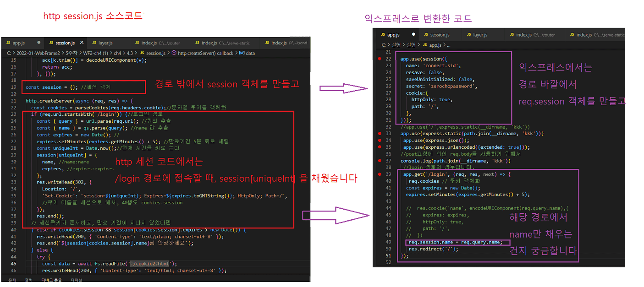The image size is (644, 287).
Task: Open 디버그 콘솔 panel tab
Action: pos(52,280)
